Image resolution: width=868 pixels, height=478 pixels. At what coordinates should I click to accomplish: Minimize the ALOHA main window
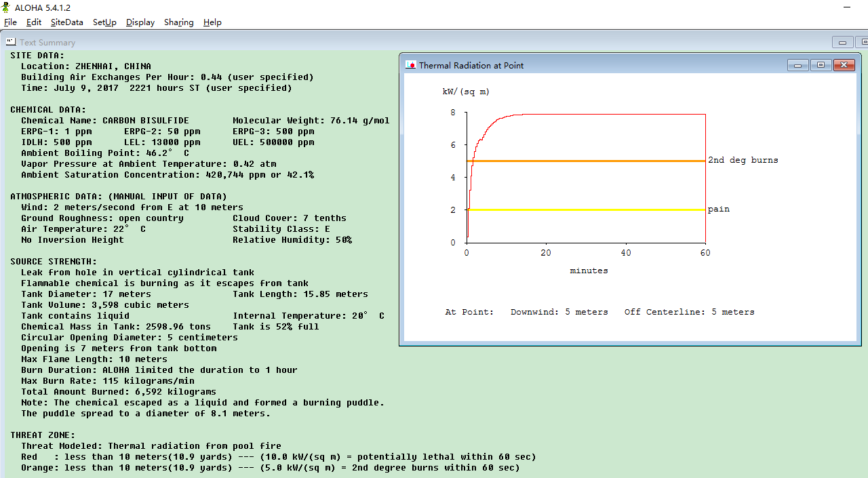coord(847,7)
